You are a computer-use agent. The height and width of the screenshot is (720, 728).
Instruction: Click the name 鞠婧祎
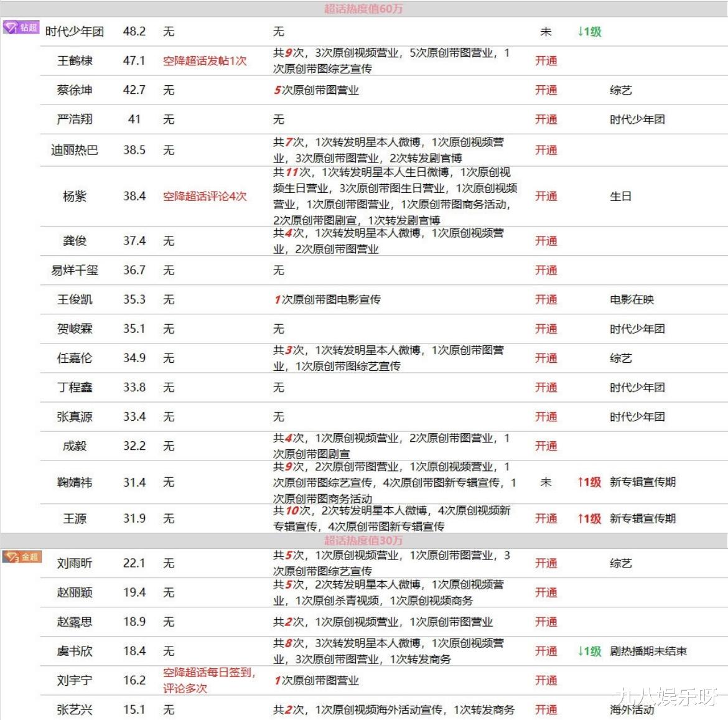click(74, 482)
